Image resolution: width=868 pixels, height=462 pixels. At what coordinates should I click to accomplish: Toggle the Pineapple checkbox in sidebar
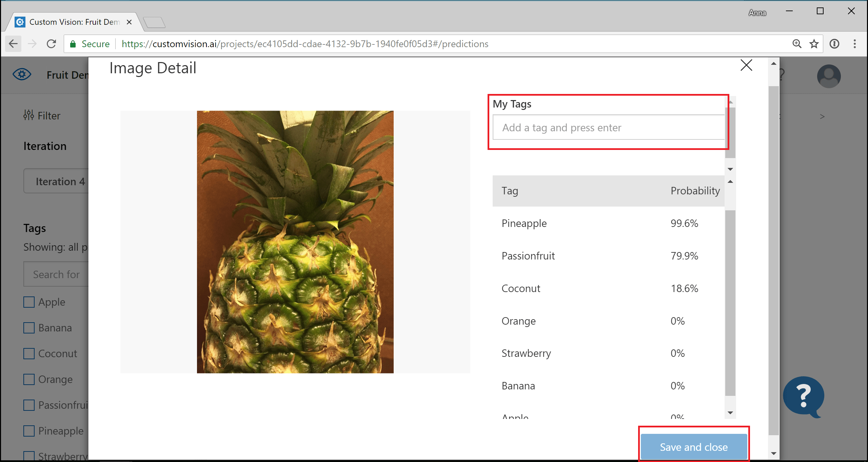click(29, 430)
